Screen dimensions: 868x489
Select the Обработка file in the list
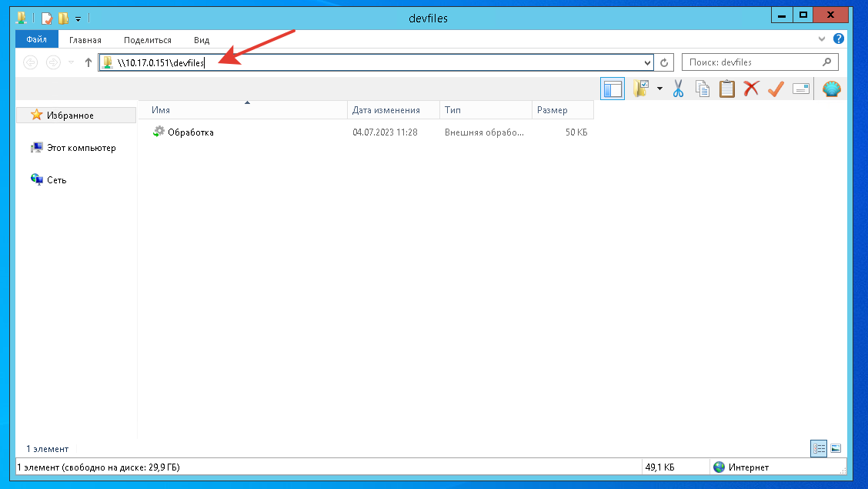click(x=190, y=132)
